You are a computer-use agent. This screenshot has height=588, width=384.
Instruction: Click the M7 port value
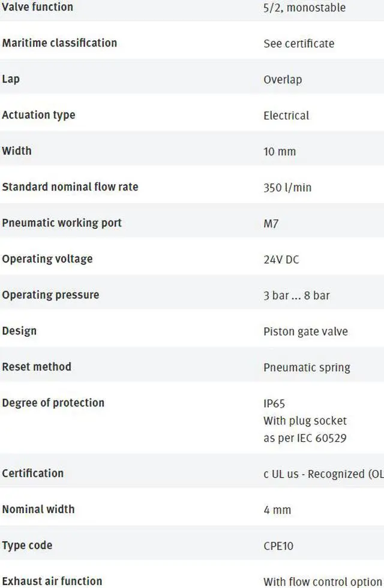click(x=271, y=224)
